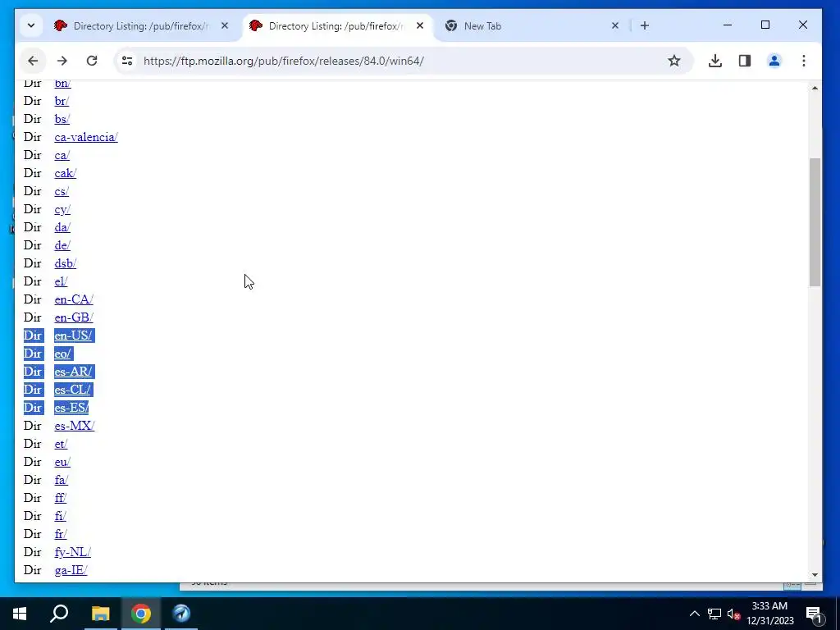Click the scrollbar up arrow

tap(815, 88)
